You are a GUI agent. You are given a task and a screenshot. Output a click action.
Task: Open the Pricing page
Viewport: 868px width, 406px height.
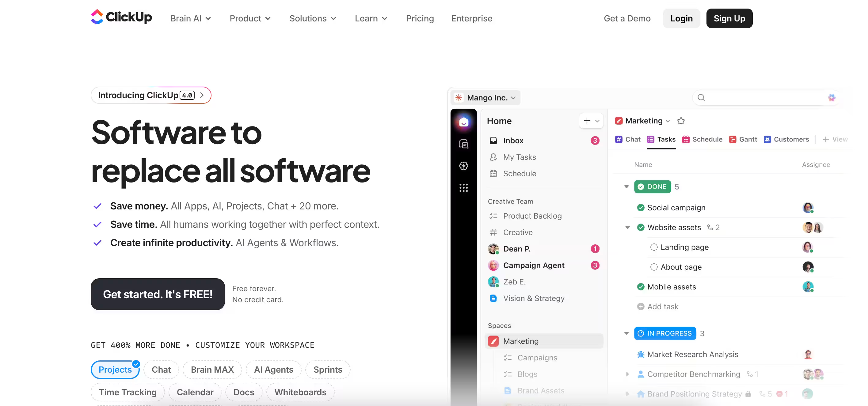pos(420,18)
